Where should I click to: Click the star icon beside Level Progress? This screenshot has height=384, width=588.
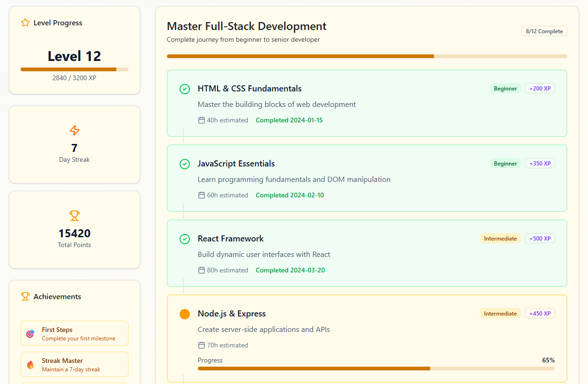tap(25, 23)
